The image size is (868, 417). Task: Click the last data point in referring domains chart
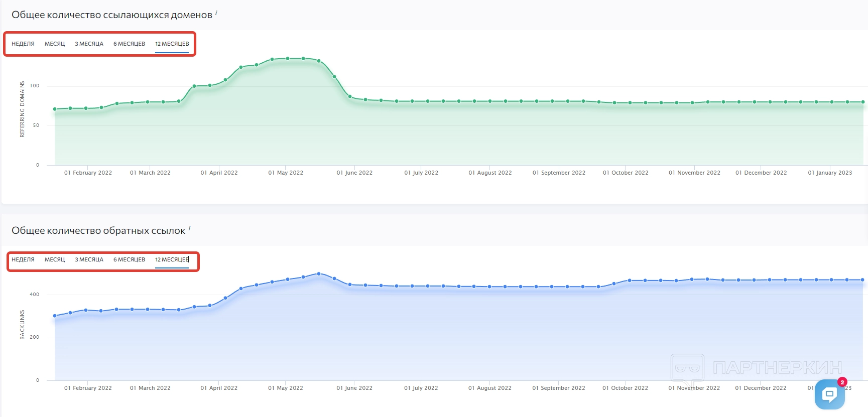click(863, 102)
